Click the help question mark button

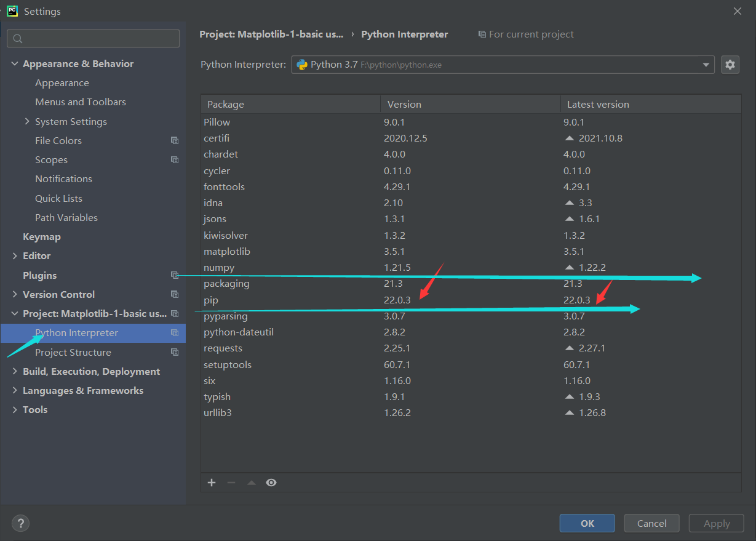(x=20, y=524)
